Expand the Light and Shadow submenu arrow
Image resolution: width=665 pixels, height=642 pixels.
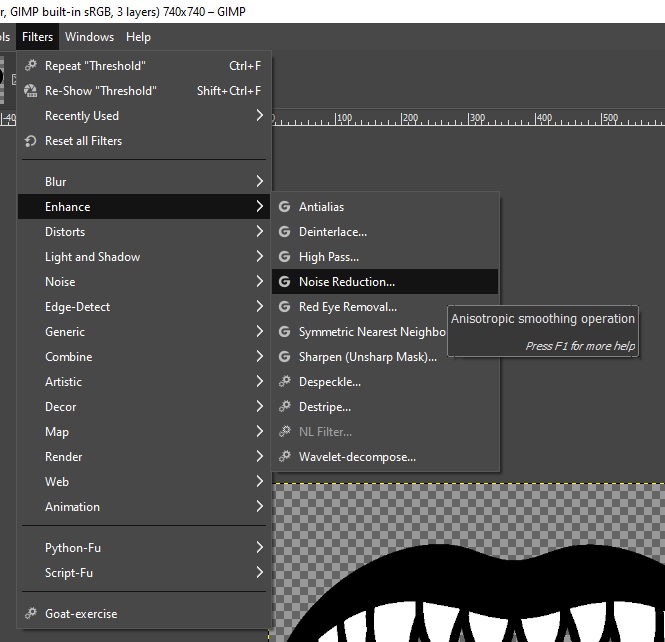coord(260,257)
